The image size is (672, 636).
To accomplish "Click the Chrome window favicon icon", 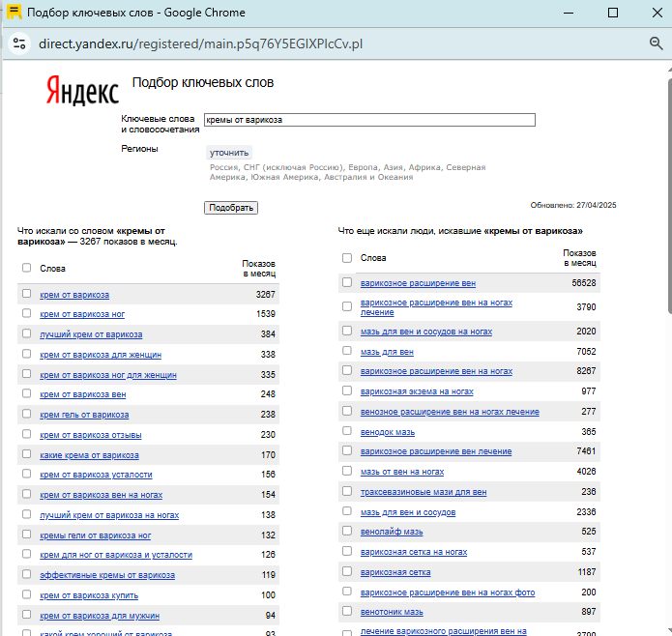I will point(14,12).
